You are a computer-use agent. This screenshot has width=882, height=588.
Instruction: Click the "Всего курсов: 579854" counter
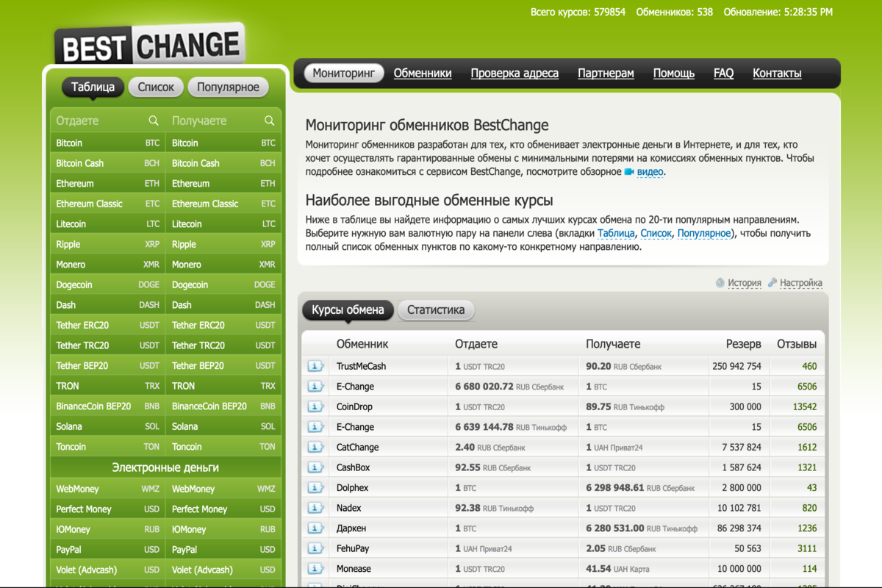tap(578, 12)
